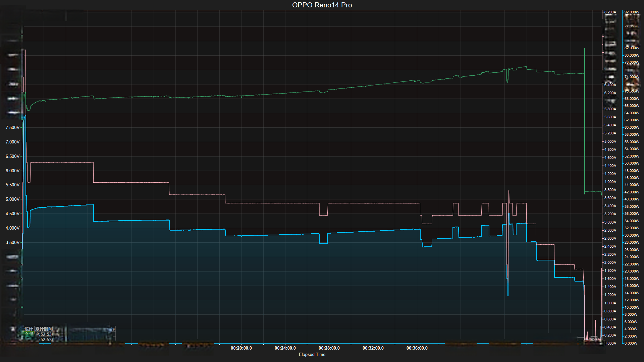The width and height of the screenshot is (644, 362).
Task: Click the 6.000V voltage axis label
Action: pyautogui.click(x=12, y=171)
